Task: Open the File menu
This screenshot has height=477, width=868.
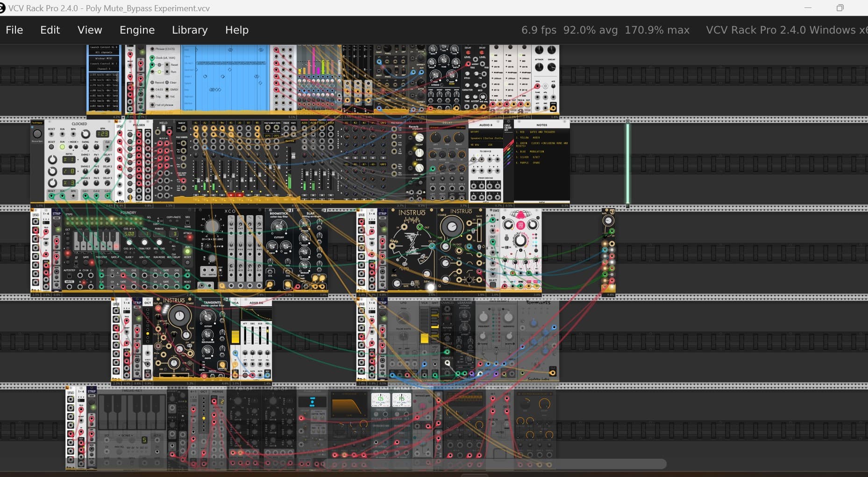Action: tap(14, 30)
